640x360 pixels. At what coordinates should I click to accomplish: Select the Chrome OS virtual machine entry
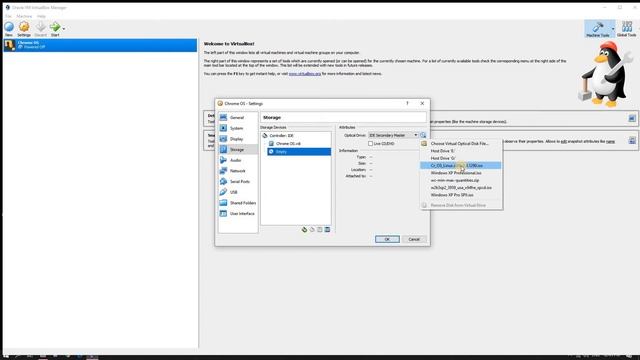(x=100, y=45)
